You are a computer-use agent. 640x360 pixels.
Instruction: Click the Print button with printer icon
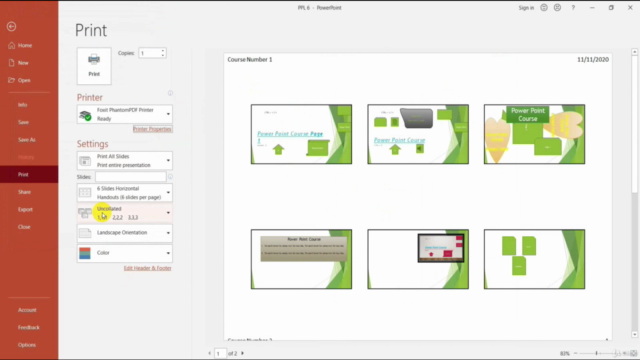pos(94,66)
